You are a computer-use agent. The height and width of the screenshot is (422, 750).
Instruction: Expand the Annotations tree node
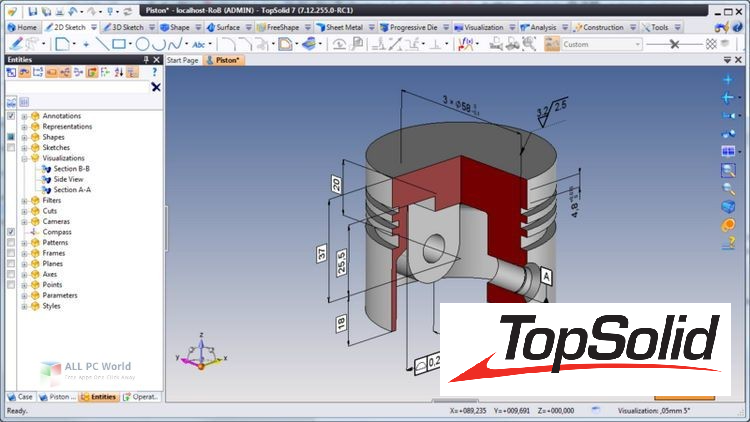24,116
